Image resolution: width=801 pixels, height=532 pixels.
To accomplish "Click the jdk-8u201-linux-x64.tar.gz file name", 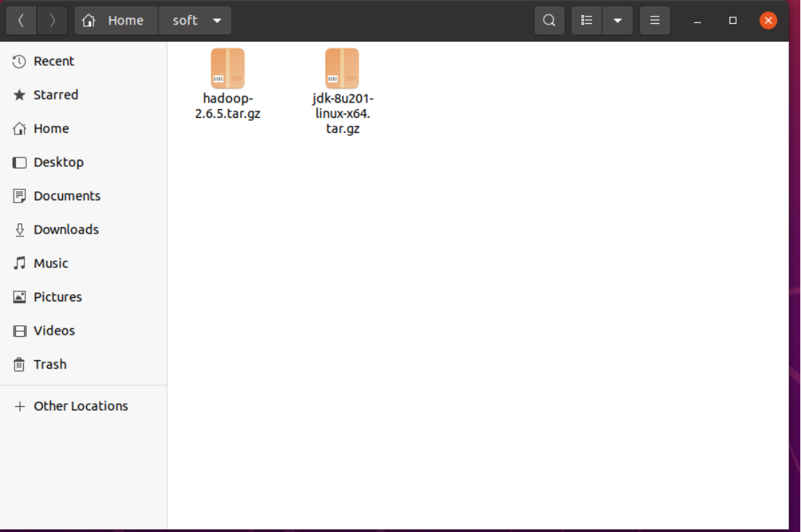I will pyautogui.click(x=343, y=113).
